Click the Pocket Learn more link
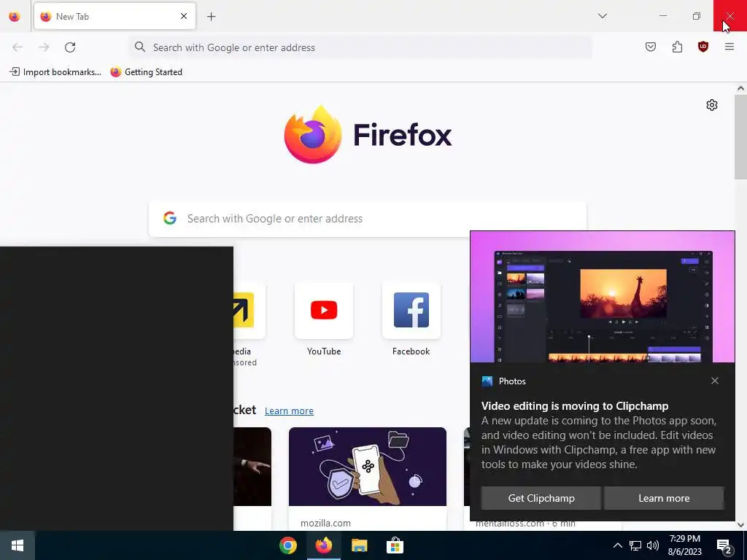The image size is (747, 560). click(289, 411)
